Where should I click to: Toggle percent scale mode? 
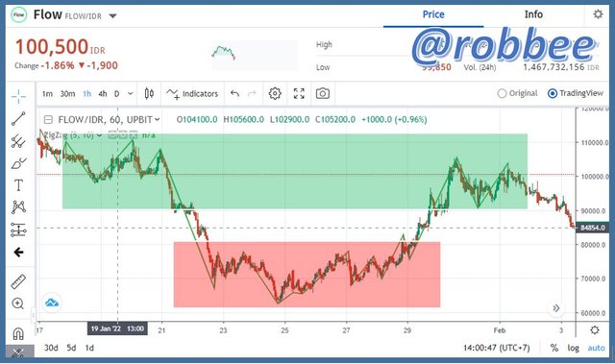point(553,348)
